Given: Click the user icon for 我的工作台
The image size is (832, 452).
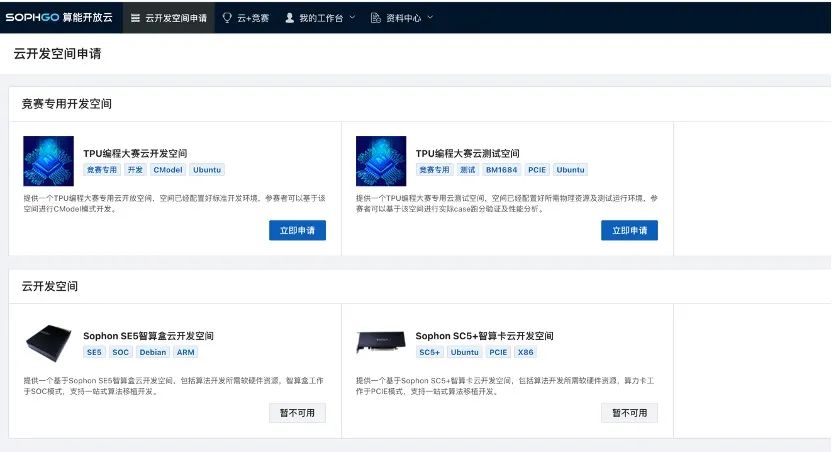Looking at the screenshot, I should click(x=290, y=18).
